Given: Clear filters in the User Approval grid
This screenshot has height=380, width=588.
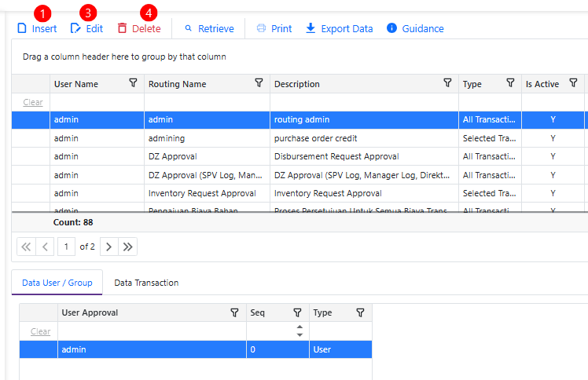Looking at the screenshot, I should (41, 331).
